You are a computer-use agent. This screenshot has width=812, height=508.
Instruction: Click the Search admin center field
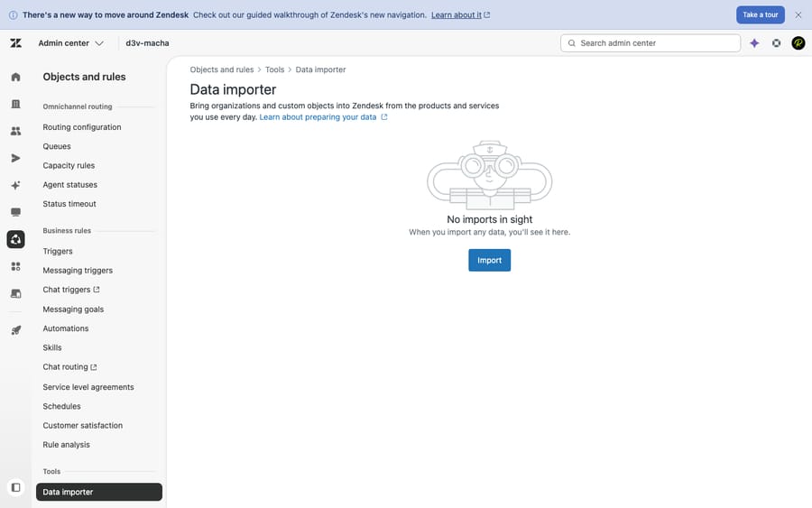coord(651,43)
